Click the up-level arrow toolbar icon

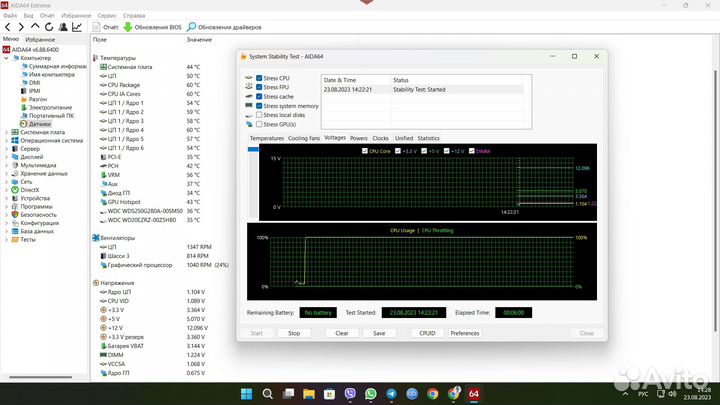pos(35,27)
